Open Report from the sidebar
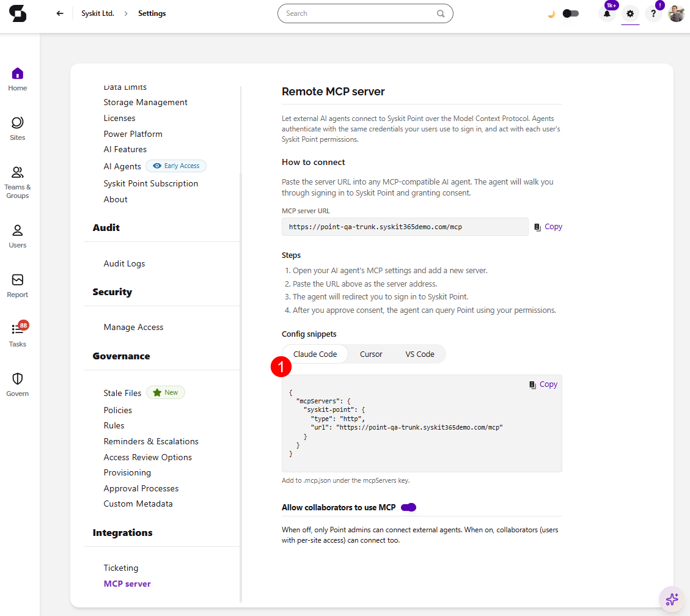Screen dimensions: 690x616 tap(18, 285)
